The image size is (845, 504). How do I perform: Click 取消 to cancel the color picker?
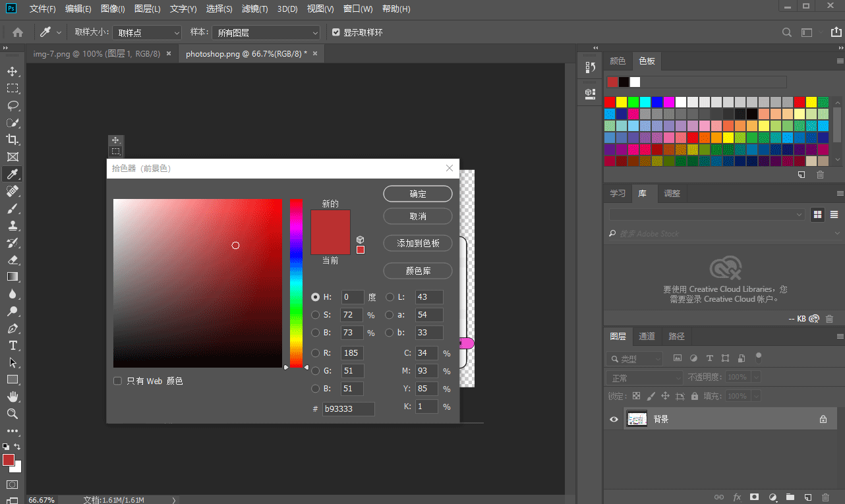[418, 216]
